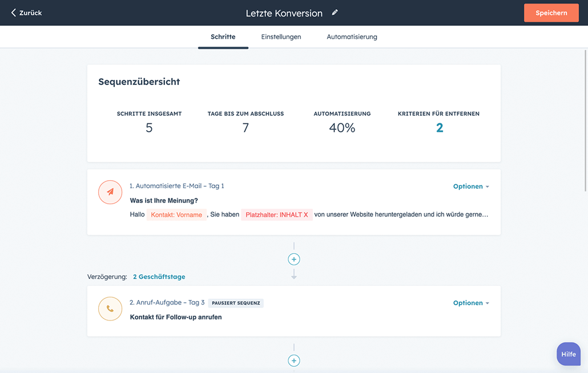Switch to the Einstellungen tab
588x373 pixels.
tap(281, 37)
